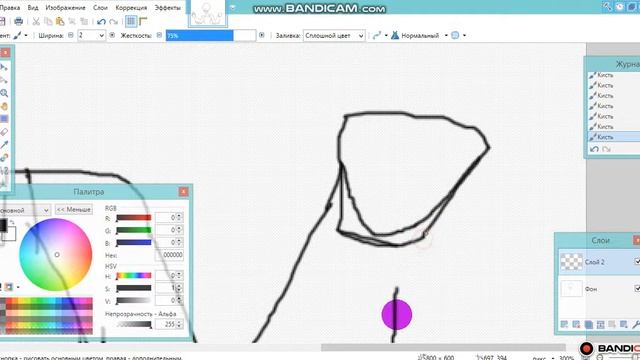Open the antialiasing dropdown arrow
The image size is (640, 360).
386,36
